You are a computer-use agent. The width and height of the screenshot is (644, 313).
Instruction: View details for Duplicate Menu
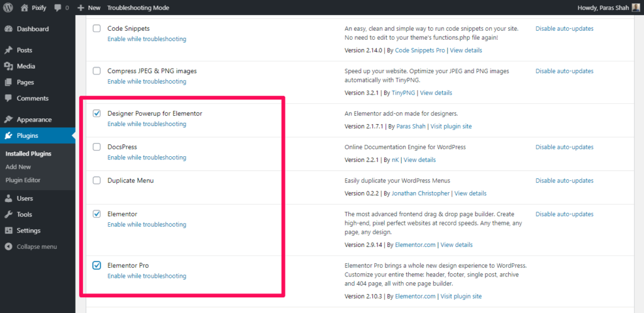pyautogui.click(x=470, y=193)
